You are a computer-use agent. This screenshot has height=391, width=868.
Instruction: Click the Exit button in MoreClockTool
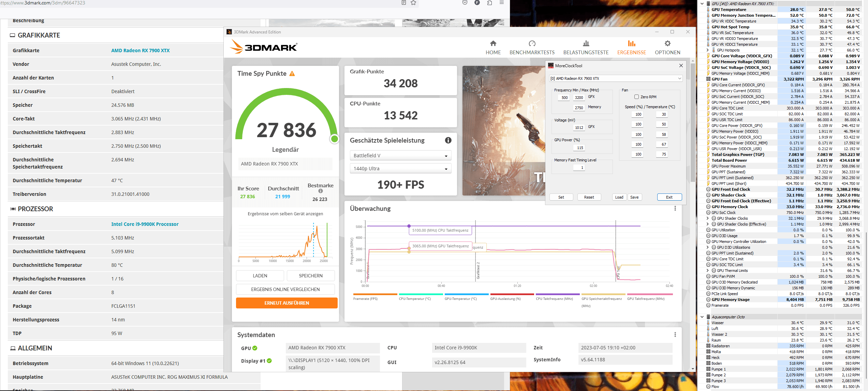point(669,197)
